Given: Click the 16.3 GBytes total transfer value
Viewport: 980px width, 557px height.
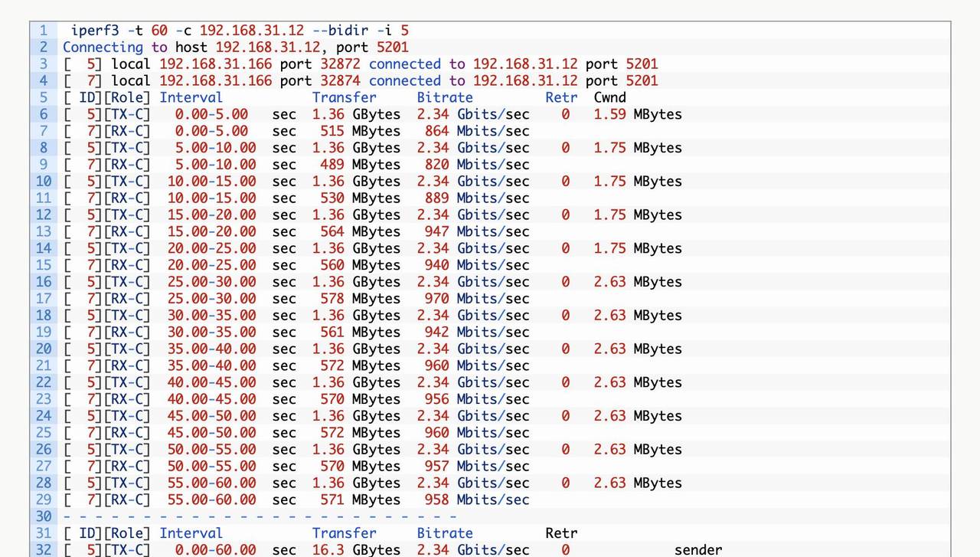Looking at the screenshot, I should [355, 549].
